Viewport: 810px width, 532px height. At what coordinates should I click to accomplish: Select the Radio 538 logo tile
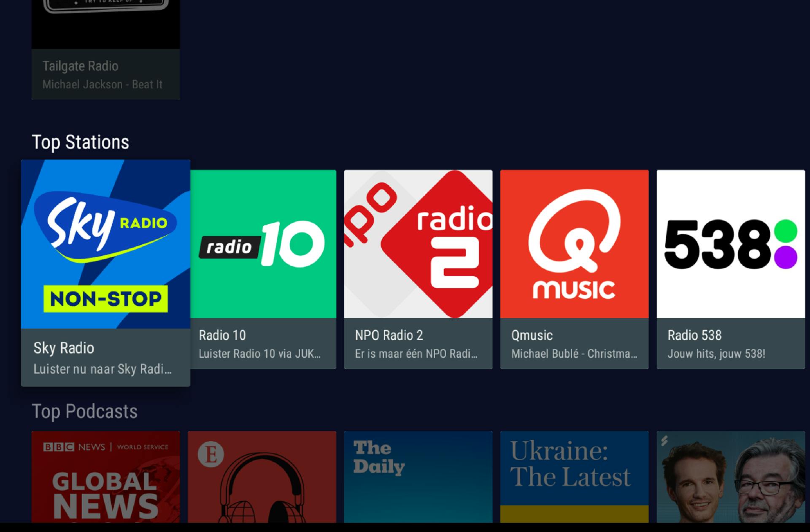coord(731,244)
